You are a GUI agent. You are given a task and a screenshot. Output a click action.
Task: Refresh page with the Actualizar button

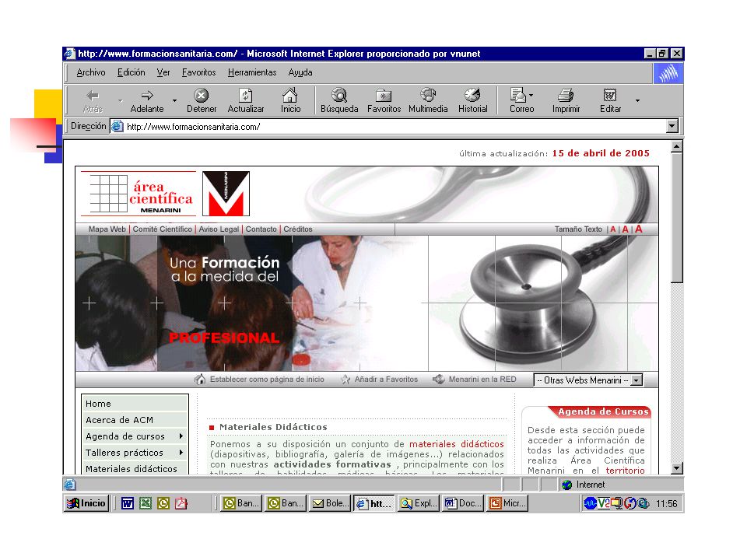click(246, 101)
